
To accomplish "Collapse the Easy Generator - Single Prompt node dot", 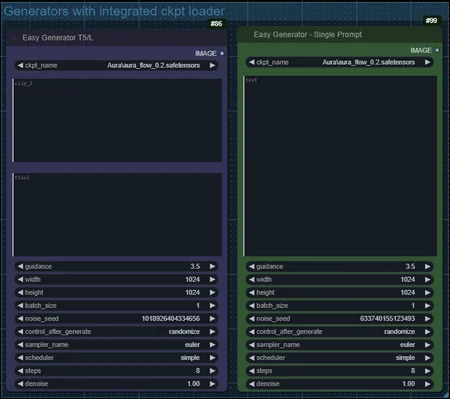I will click(x=246, y=35).
